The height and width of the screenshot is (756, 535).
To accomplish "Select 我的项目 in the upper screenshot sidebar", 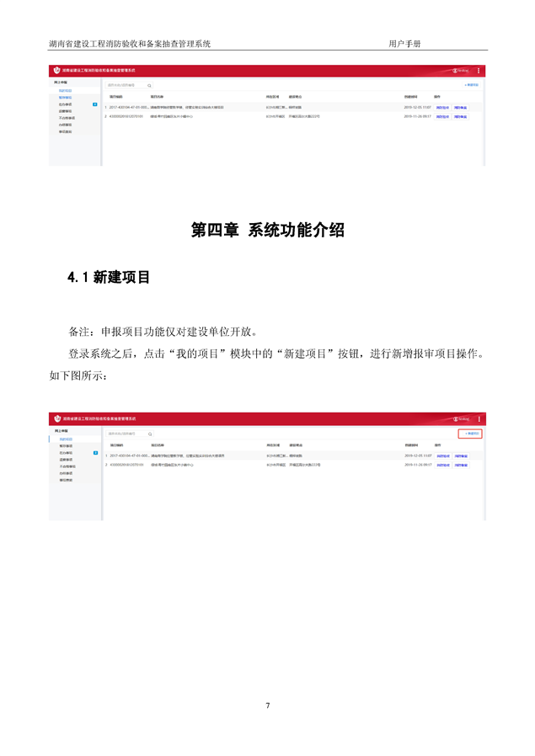I will (x=66, y=91).
